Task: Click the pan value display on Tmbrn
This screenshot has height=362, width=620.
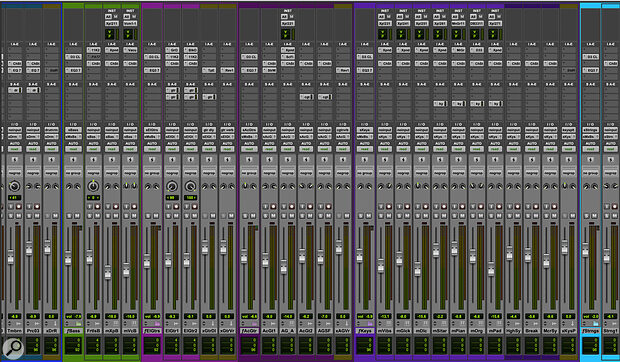Action: pyautogui.click(x=14, y=197)
